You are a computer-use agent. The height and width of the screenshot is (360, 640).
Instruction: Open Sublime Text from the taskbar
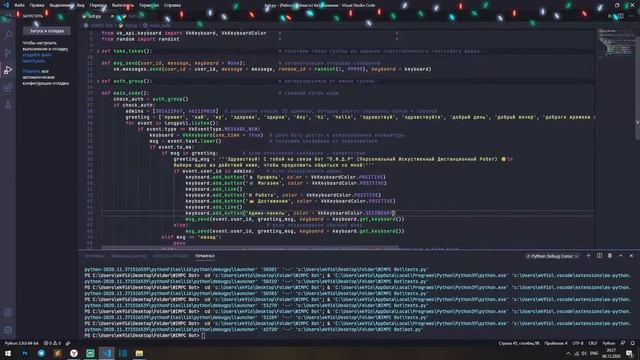coord(58,353)
